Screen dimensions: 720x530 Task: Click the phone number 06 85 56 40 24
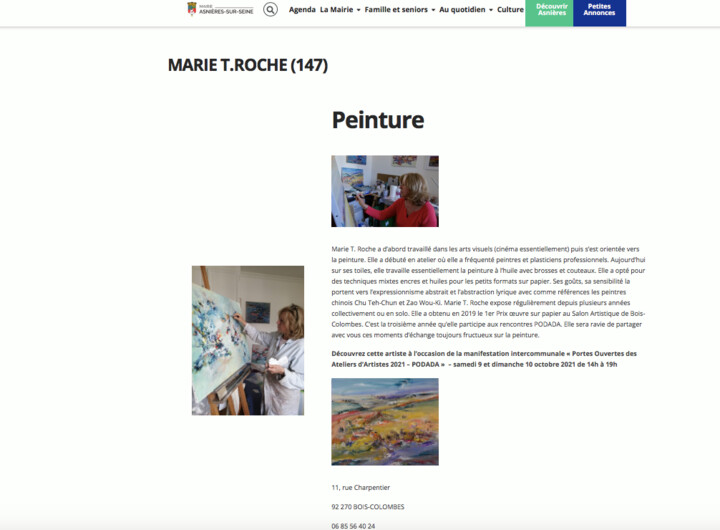pyautogui.click(x=353, y=526)
